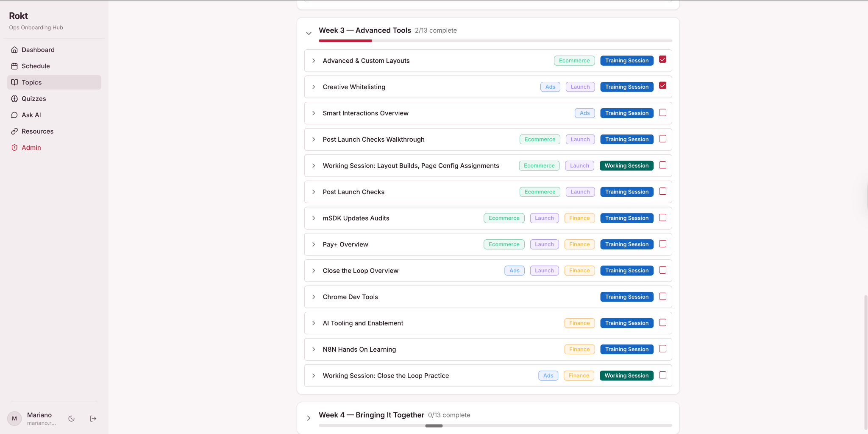Screen dimensions: 868x434
Task: Click Ecommerce tag on Advanced & Custom Layouts
Action: click(574, 61)
